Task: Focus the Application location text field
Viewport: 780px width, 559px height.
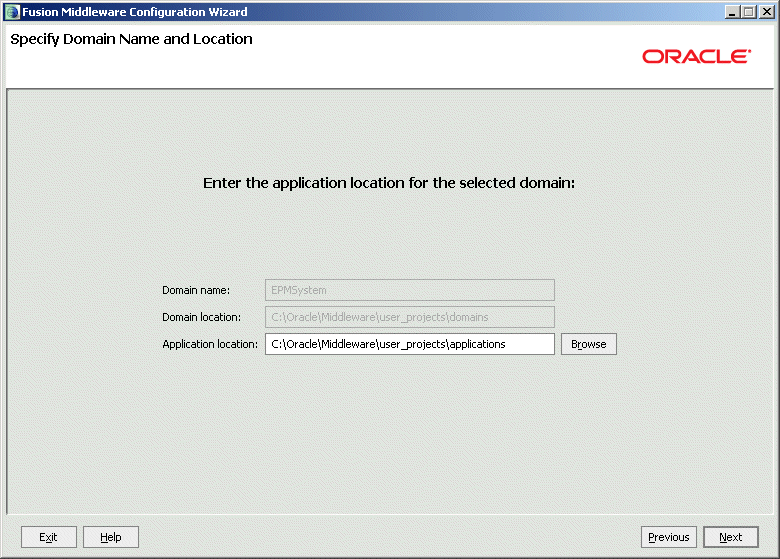Action: pyautogui.click(x=409, y=344)
